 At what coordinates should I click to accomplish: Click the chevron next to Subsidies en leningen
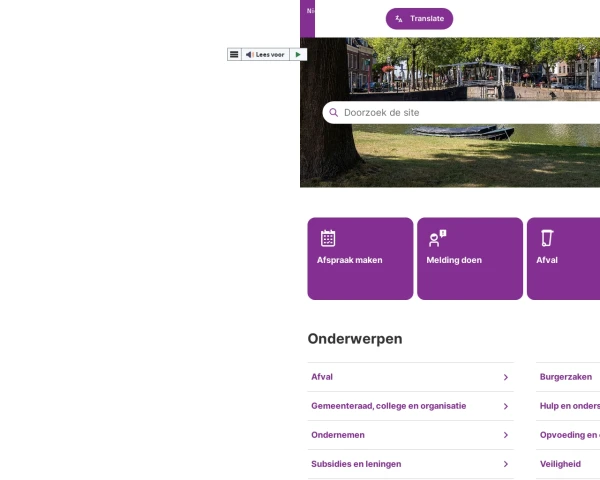pyautogui.click(x=506, y=464)
